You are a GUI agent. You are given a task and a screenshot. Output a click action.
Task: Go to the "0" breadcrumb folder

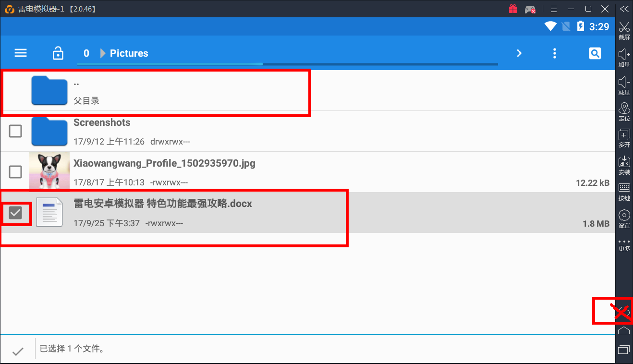[86, 53]
